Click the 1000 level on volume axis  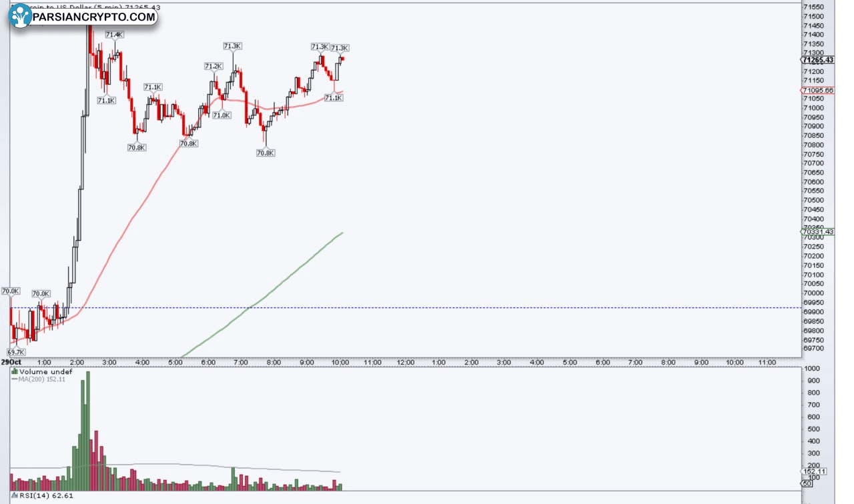coord(812,369)
